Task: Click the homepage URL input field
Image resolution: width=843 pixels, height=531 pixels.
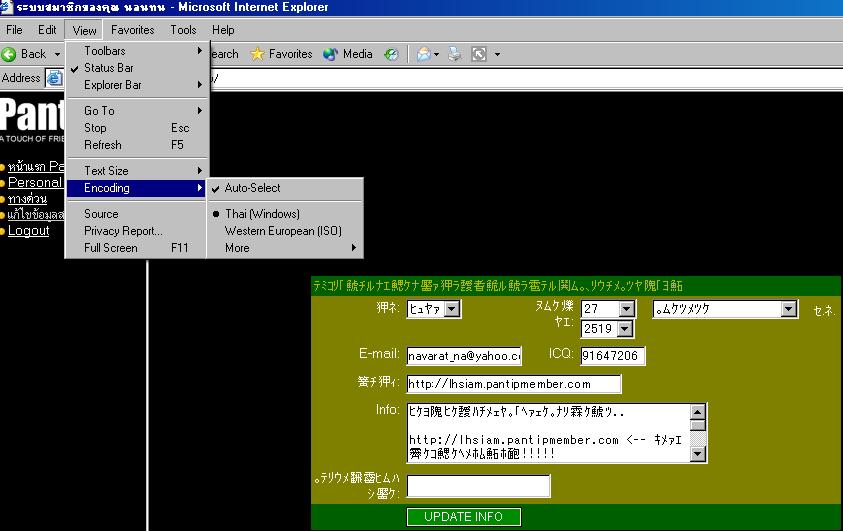Action: click(x=514, y=384)
